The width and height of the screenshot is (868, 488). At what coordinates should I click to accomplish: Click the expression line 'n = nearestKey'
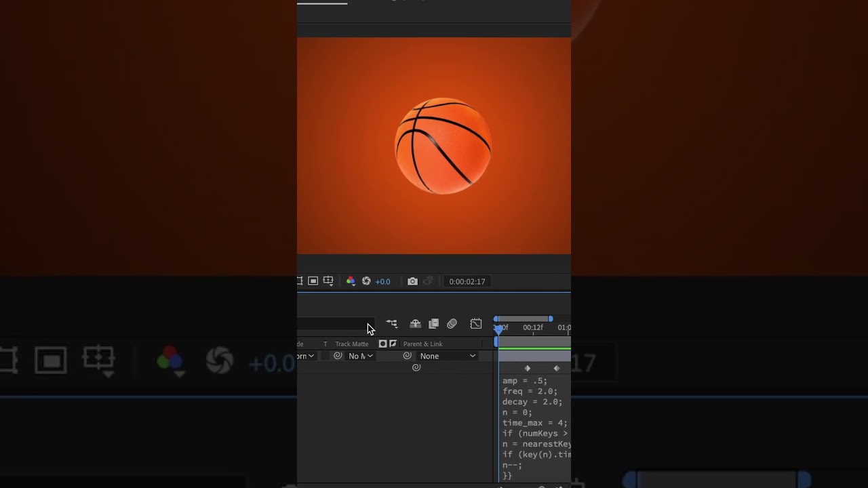(536, 444)
